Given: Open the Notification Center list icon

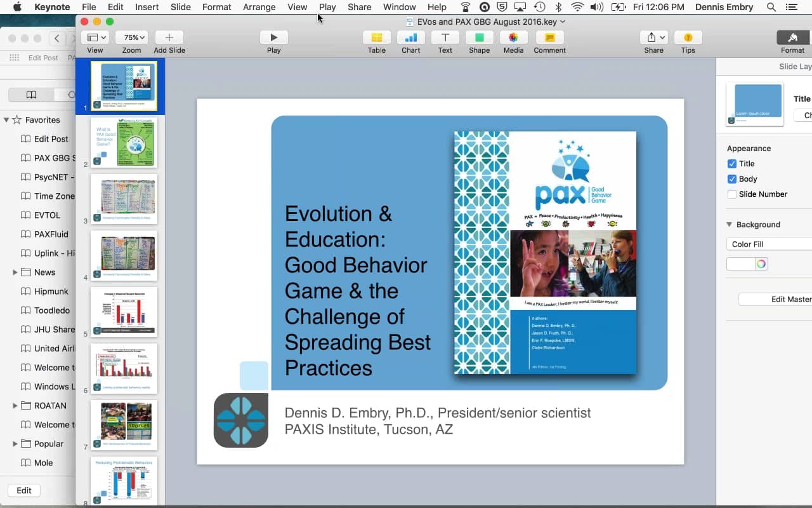Looking at the screenshot, I should 793,7.
